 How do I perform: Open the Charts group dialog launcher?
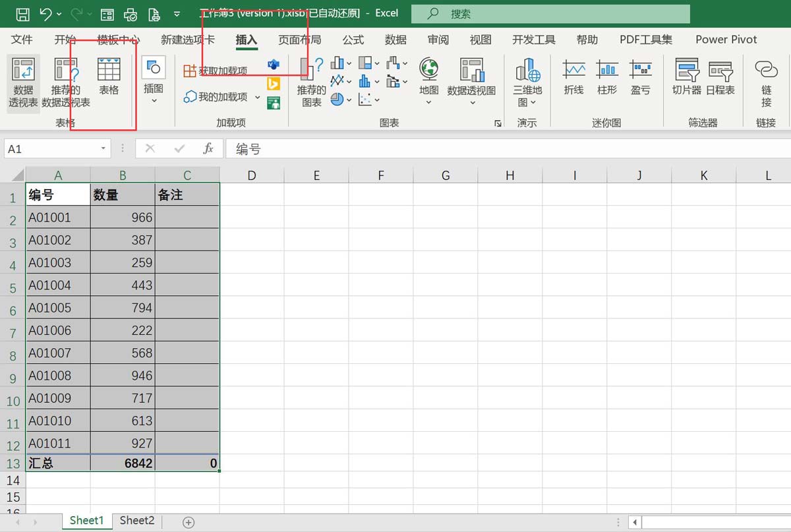click(498, 123)
